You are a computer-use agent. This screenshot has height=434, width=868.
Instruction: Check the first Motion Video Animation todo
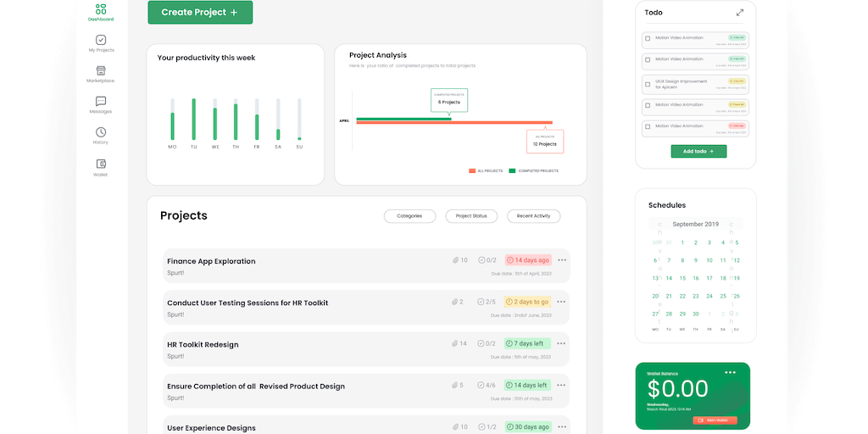(648, 38)
